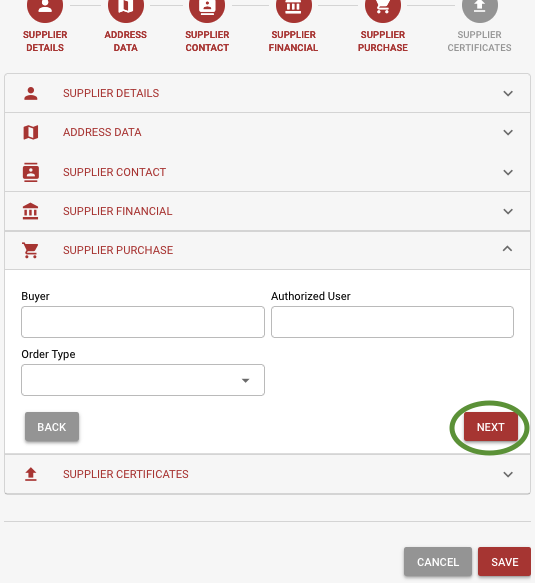Open the Supplier Purchase cart step icon

pos(383,7)
